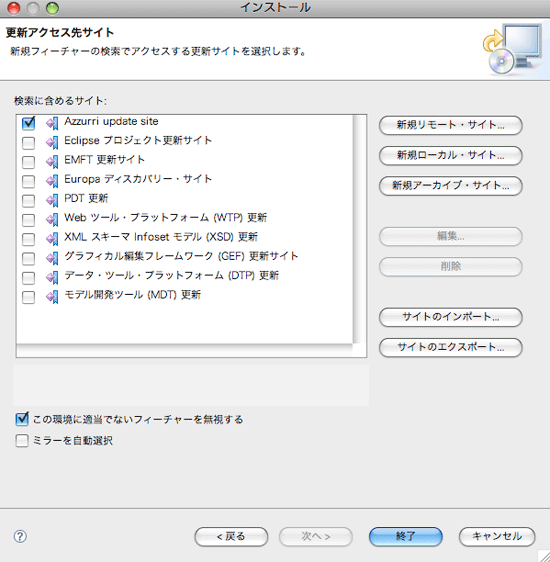Viewport: 550px width, 562px height.
Task: Click the site list horizontal scrollbar
Action: (185, 350)
